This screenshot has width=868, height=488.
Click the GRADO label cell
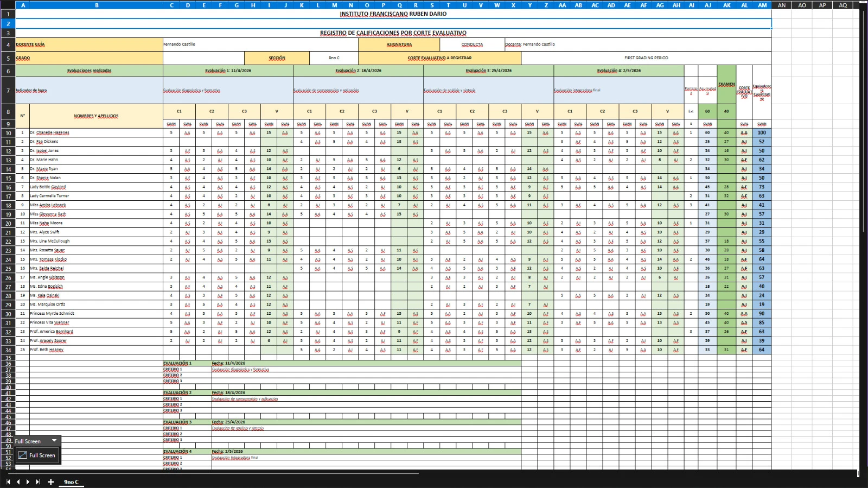(x=89, y=58)
